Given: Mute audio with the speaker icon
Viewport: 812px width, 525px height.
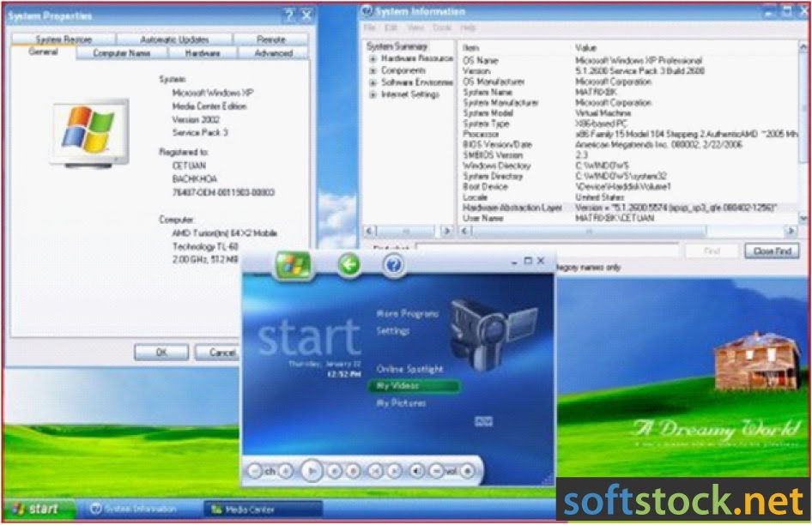Looking at the screenshot, I should click(x=416, y=471).
